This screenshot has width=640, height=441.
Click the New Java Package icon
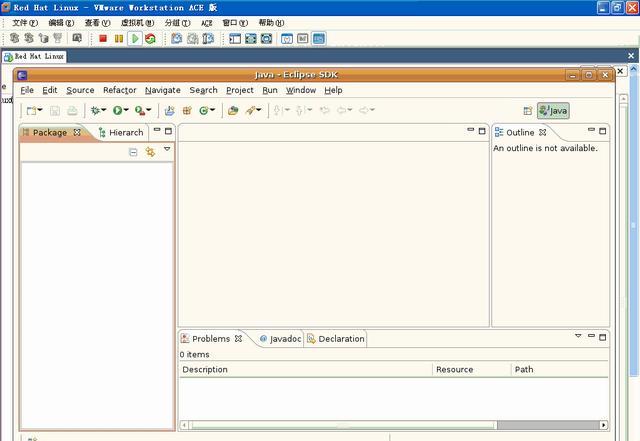187,110
